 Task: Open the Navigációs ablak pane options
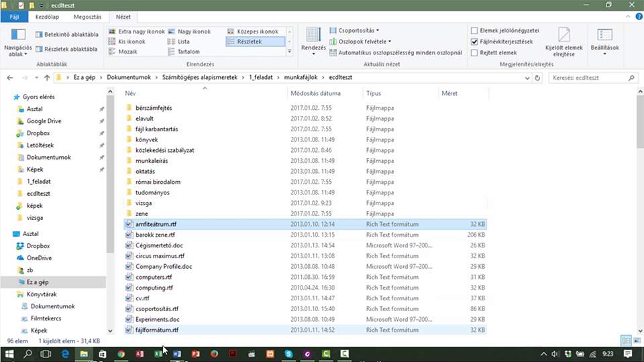tap(17, 42)
